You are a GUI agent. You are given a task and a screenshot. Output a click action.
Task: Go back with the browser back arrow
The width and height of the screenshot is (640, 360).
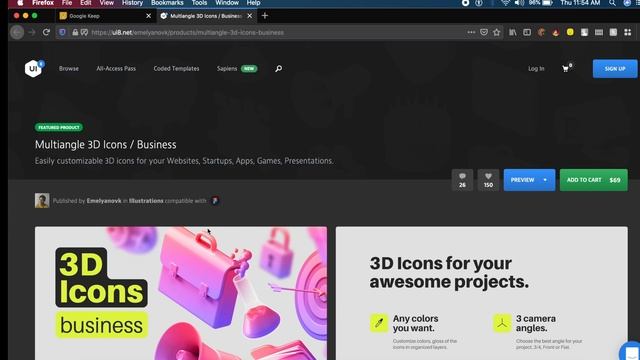point(17,32)
